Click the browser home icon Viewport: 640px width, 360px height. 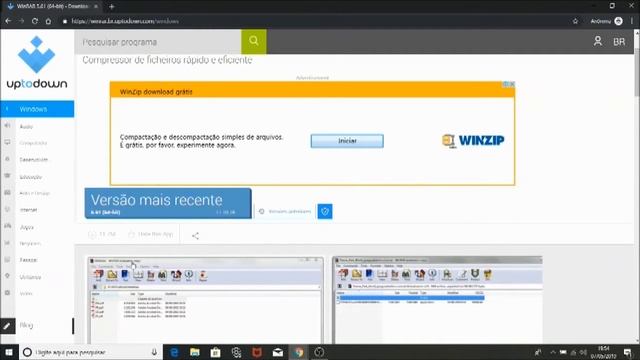[x=48, y=21]
